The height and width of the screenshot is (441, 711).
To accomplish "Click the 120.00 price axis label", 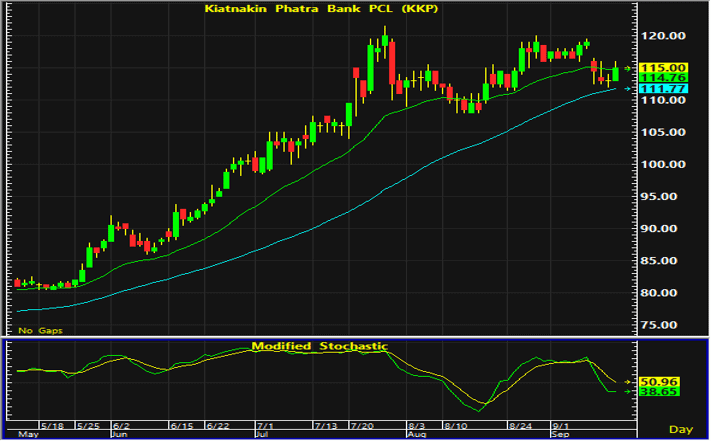I will coord(662,36).
